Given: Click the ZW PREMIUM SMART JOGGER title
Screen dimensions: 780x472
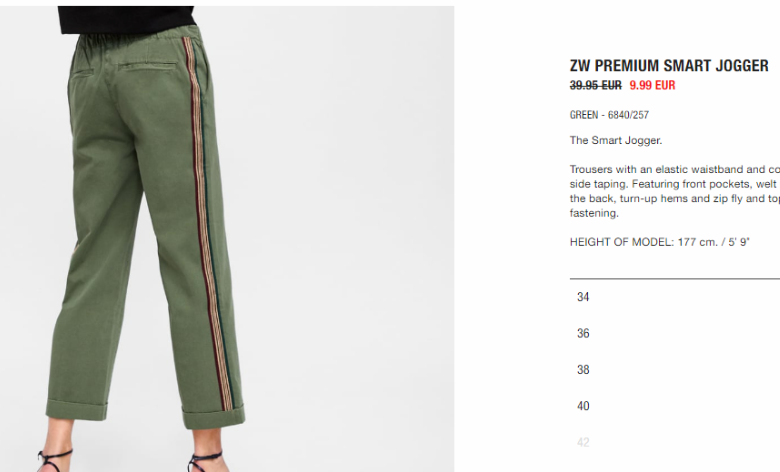Looking at the screenshot, I should tap(669, 66).
